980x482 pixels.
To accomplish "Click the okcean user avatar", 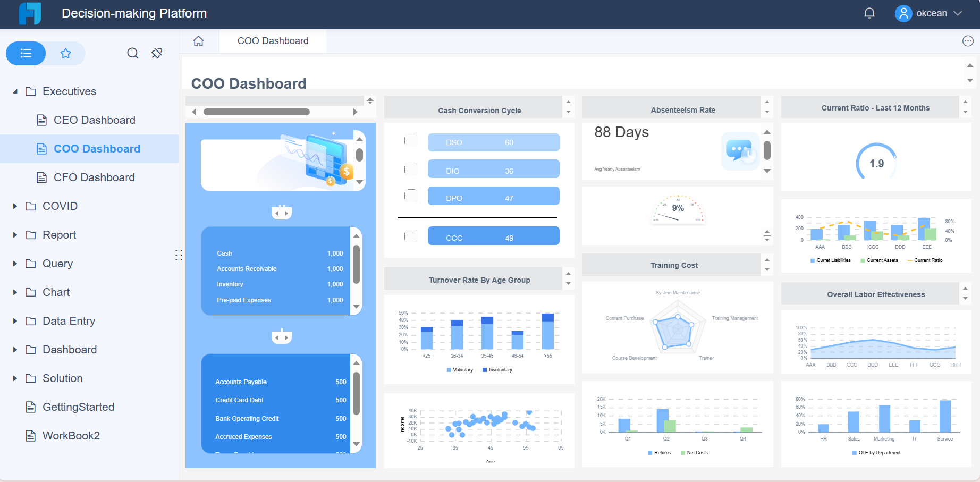I will 903,13.
